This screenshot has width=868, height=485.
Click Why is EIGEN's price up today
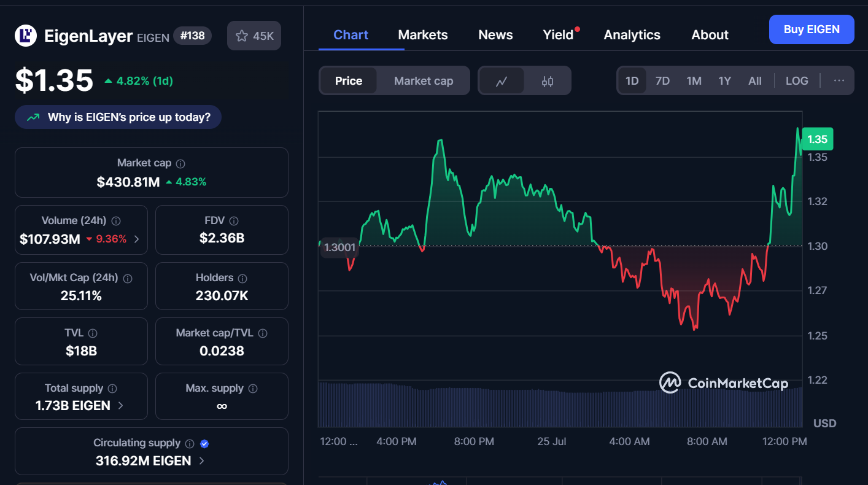coord(118,117)
